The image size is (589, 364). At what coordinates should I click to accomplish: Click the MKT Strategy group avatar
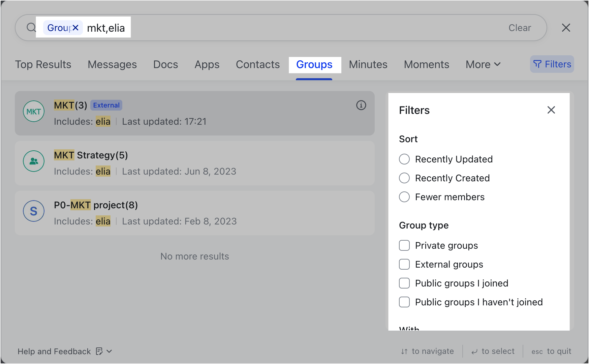pyautogui.click(x=34, y=161)
